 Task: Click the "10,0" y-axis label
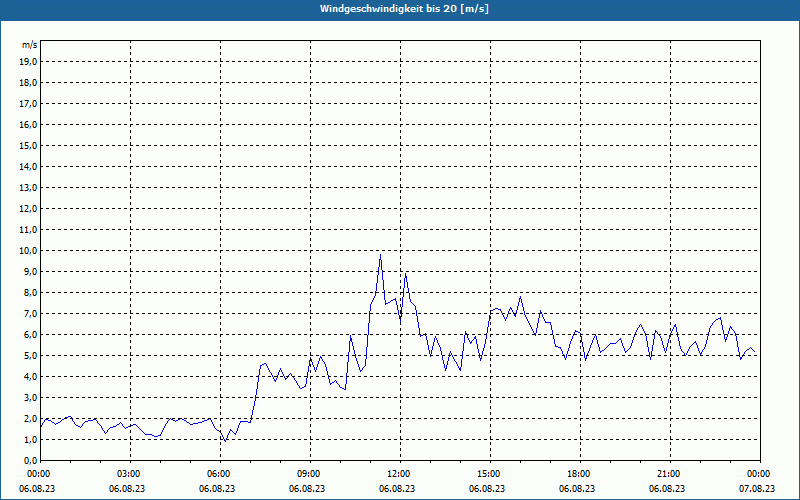pyautogui.click(x=28, y=251)
